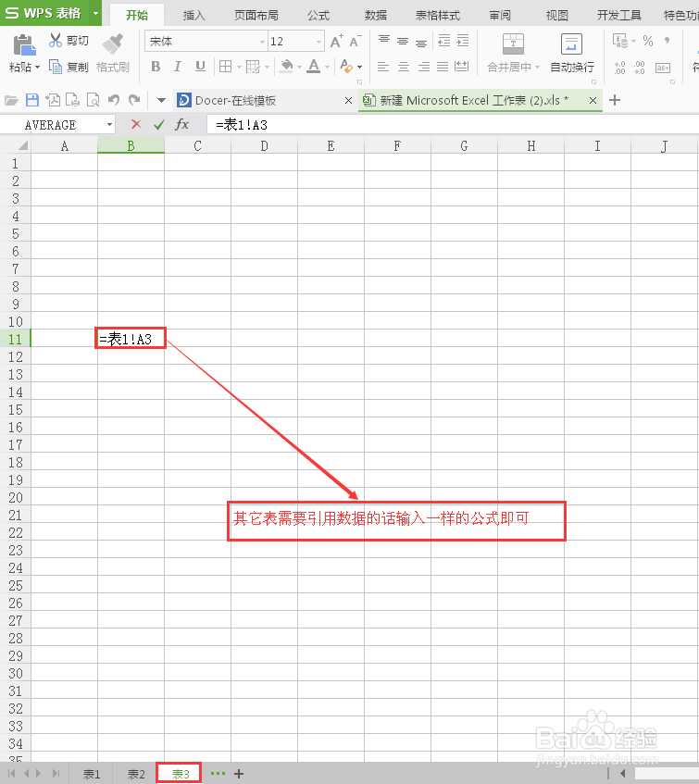This screenshot has height=784, width=699.
Task: Expand quick access toolbar dropdown
Action: tap(161, 101)
